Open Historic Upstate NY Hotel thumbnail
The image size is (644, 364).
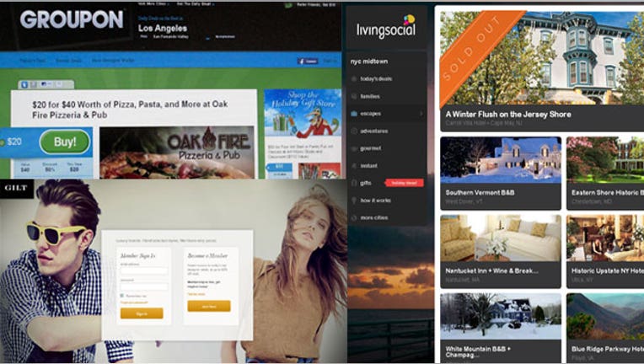(x=605, y=238)
